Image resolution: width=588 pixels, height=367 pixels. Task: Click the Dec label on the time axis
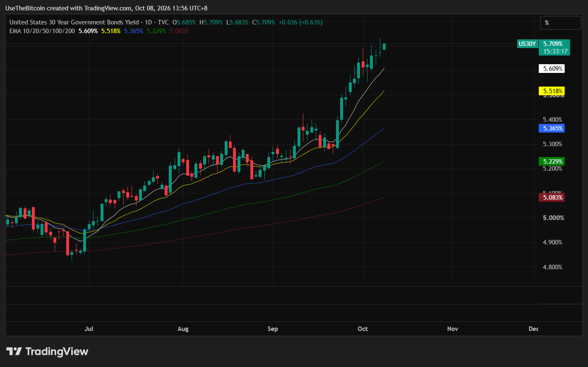[x=534, y=329]
